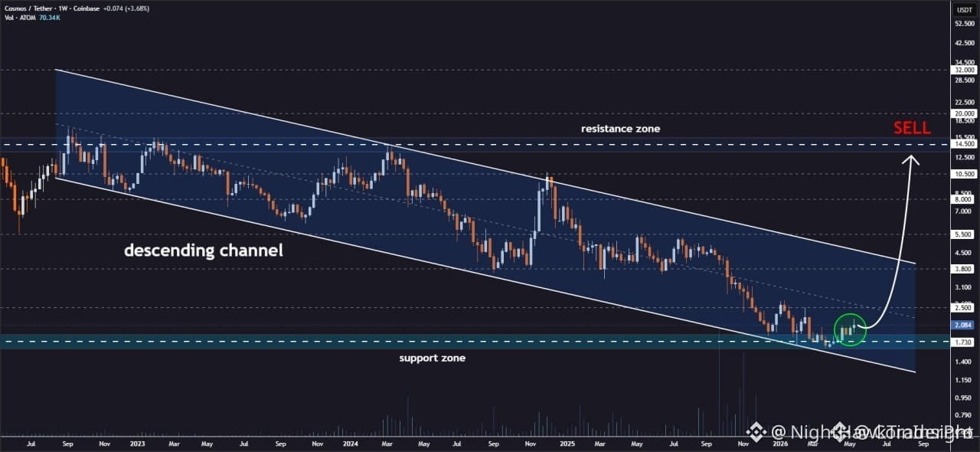Viewport: 980px width, 452px height.
Task: Select the 'resistance zone' text annotation
Action: point(620,129)
